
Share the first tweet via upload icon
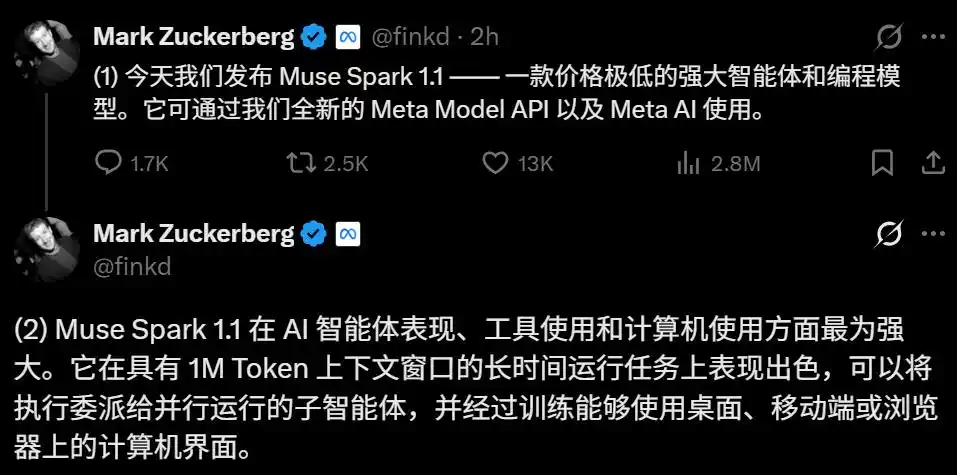pos(933,162)
